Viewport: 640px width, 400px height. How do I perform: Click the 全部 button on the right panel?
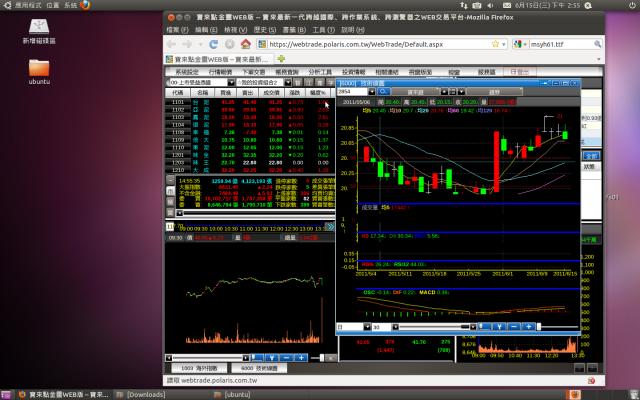591,156
